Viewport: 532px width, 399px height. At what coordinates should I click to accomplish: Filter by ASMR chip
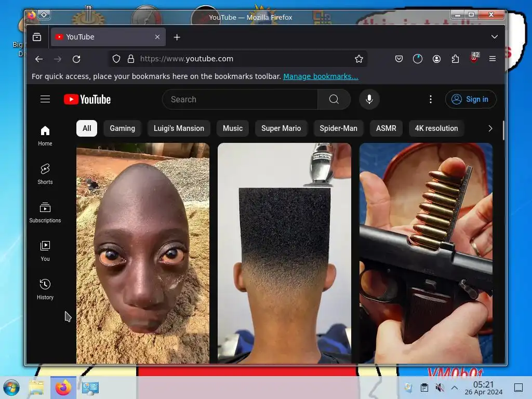coord(386,128)
